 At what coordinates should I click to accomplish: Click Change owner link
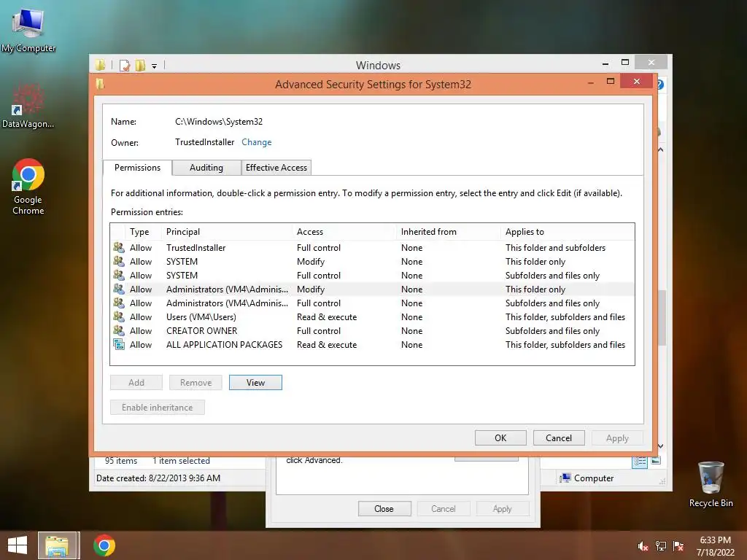click(x=256, y=142)
